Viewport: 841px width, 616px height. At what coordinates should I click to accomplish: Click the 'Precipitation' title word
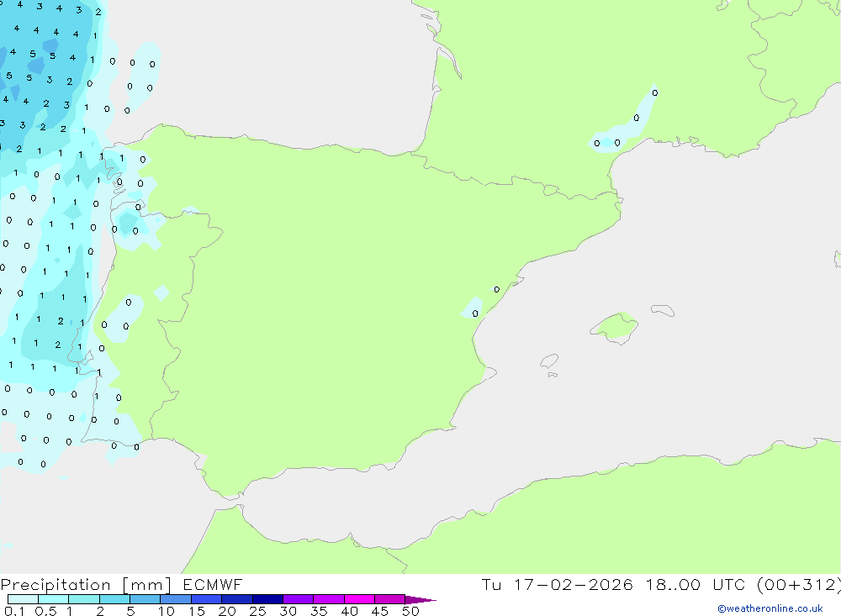pyautogui.click(x=56, y=585)
